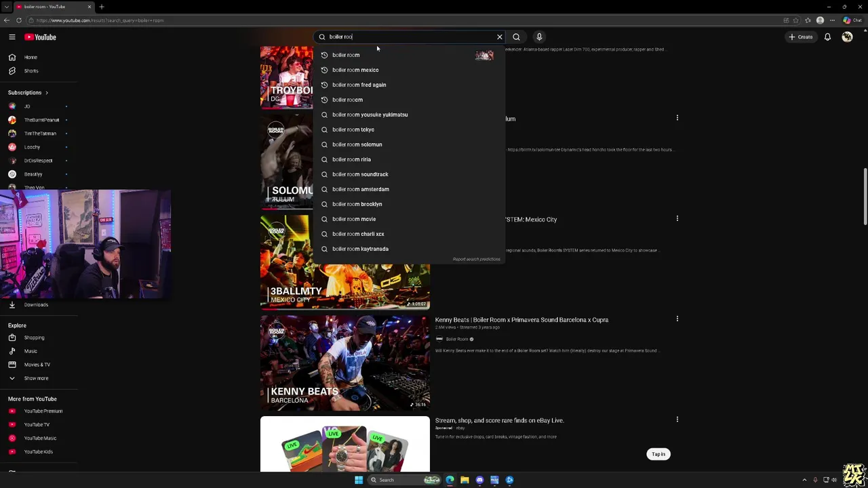Select suggestion 'boiler room tokyo'
Screen dimensions: 868x488
[409, 129]
